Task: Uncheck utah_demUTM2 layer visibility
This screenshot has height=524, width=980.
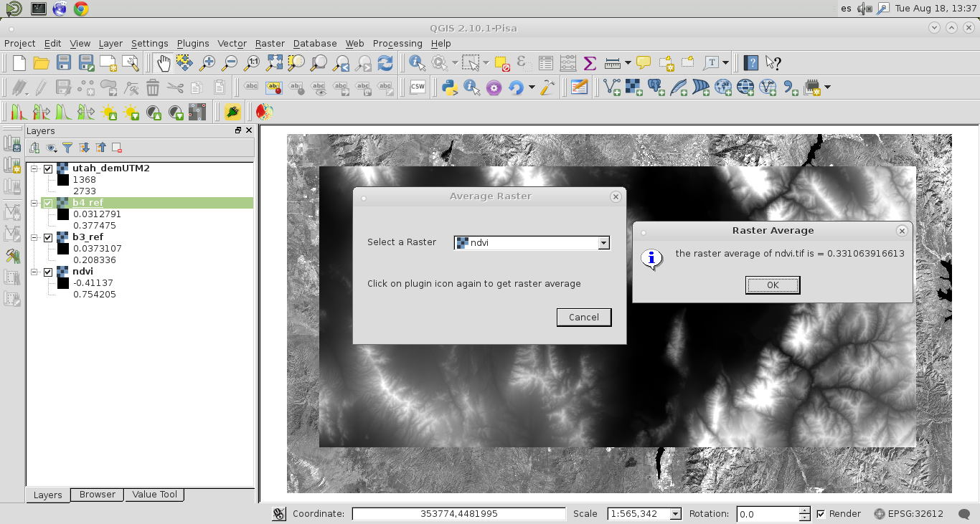Action: pos(48,169)
